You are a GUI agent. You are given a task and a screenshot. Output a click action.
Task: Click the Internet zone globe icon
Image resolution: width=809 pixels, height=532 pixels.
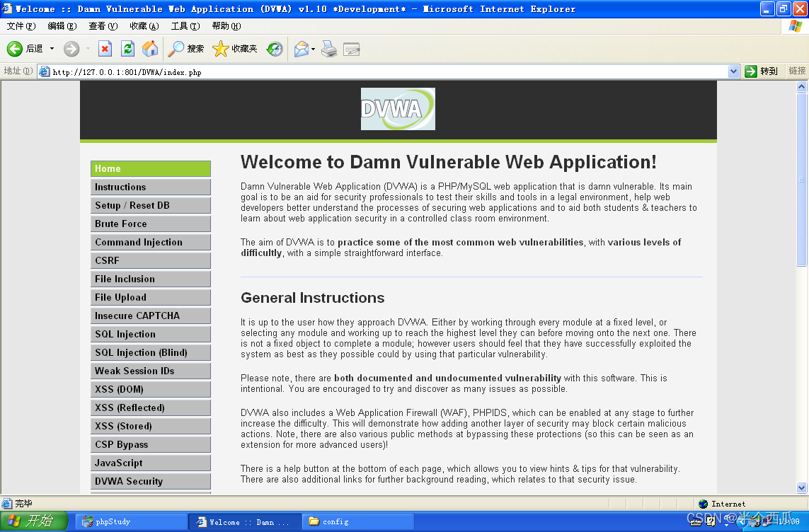click(x=704, y=504)
